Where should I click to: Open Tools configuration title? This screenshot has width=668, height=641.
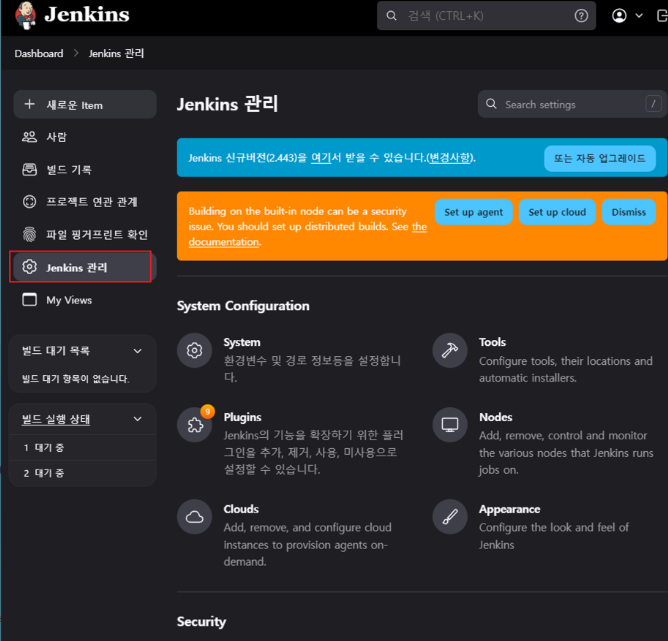[492, 342]
